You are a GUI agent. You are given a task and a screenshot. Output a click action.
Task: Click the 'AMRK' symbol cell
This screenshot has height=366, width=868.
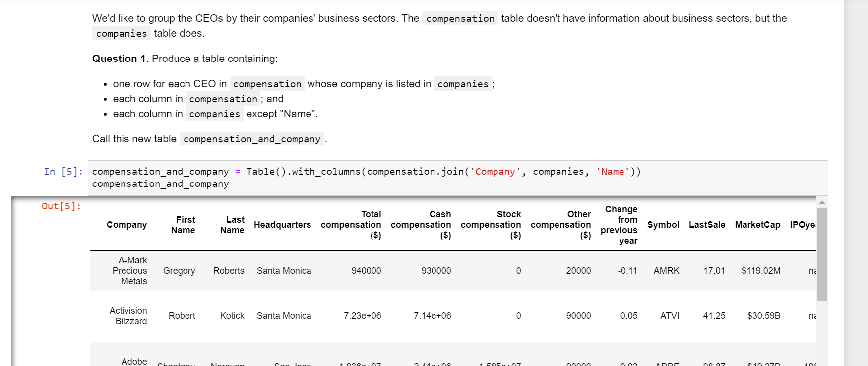pyautogui.click(x=666, y=271)
